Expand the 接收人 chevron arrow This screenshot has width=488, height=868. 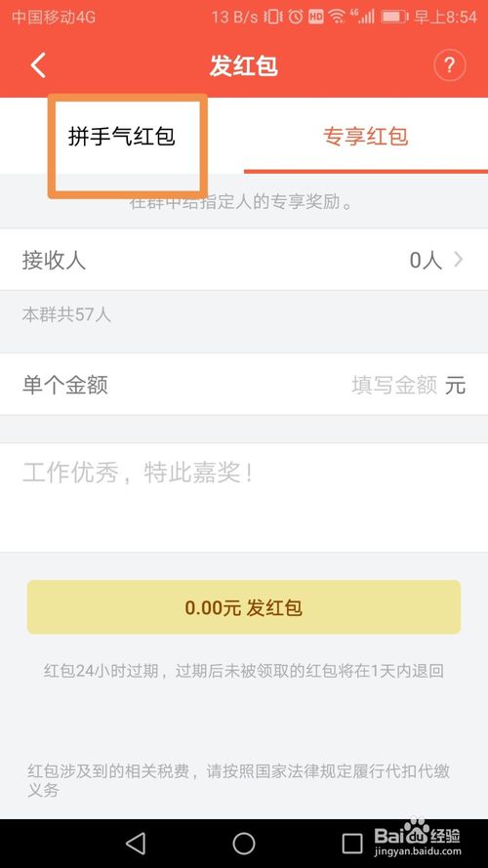458,259
